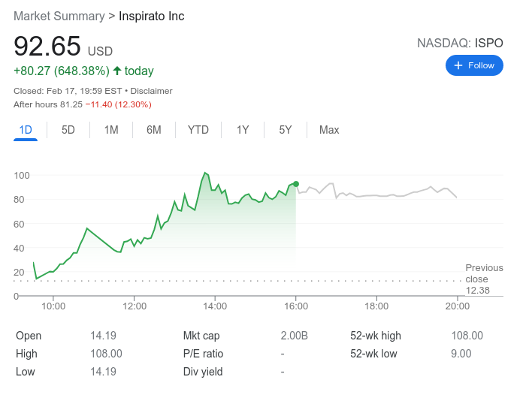This screenshot has width=532, height=395.
Task: Switch to the 1M chart range
Action: [x=111, y=130]
